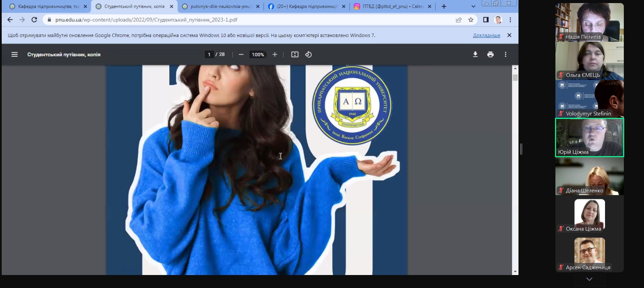Image resolution: width=644 pixels, height=288 pixels.
Task: Toggle the browser side panel
Action: tap(486, 20)
